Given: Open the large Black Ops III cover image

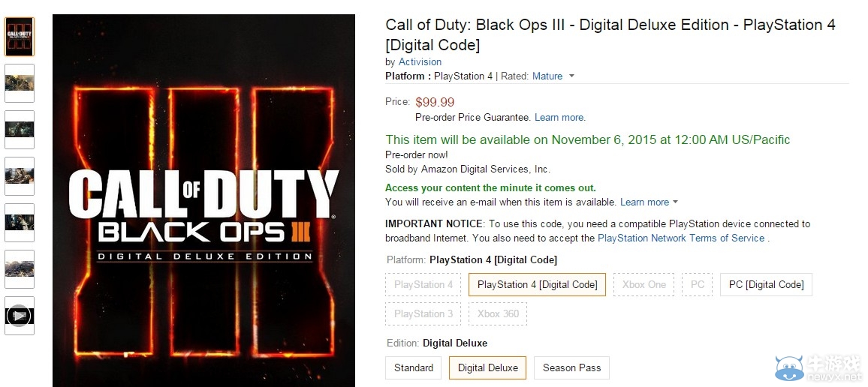Looking at the screenshot, I should coord(203,201).
